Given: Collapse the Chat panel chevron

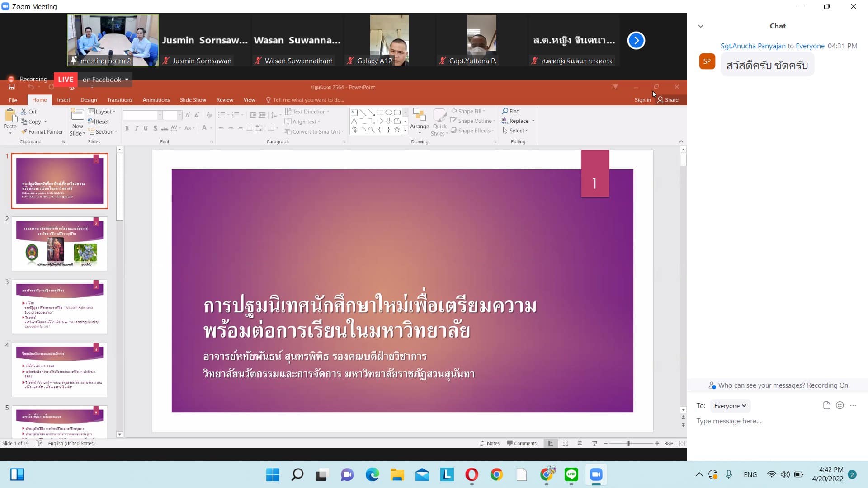Looking at the screenshot, I should point(700,26).
